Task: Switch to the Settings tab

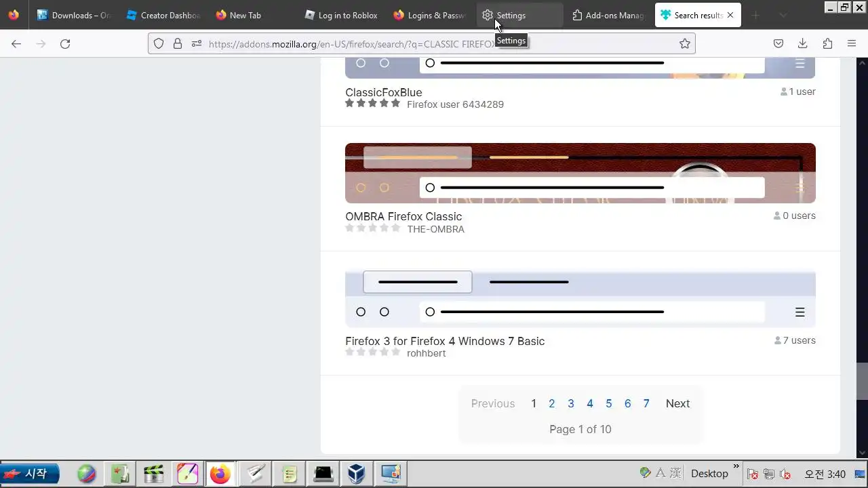Action: (519, 15)
